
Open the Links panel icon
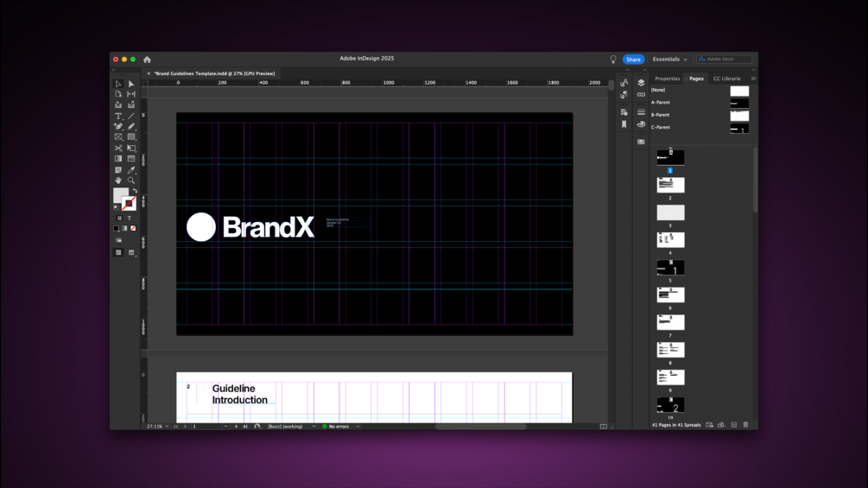(641, 95)
